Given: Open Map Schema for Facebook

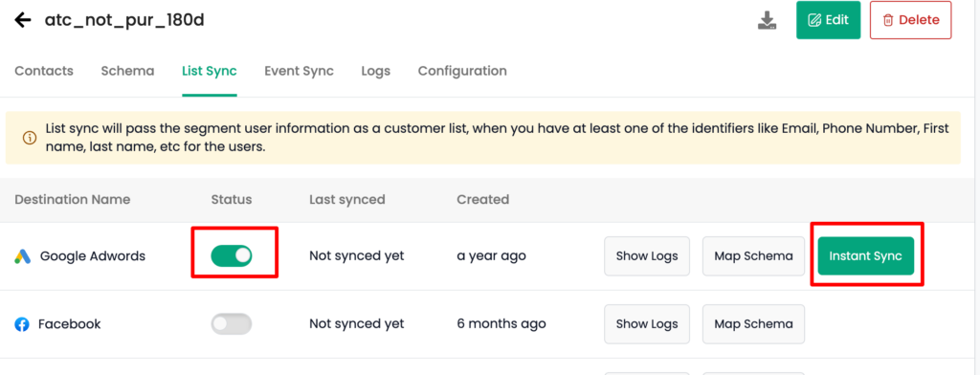Looking at the screenshot, I should 754,323.
